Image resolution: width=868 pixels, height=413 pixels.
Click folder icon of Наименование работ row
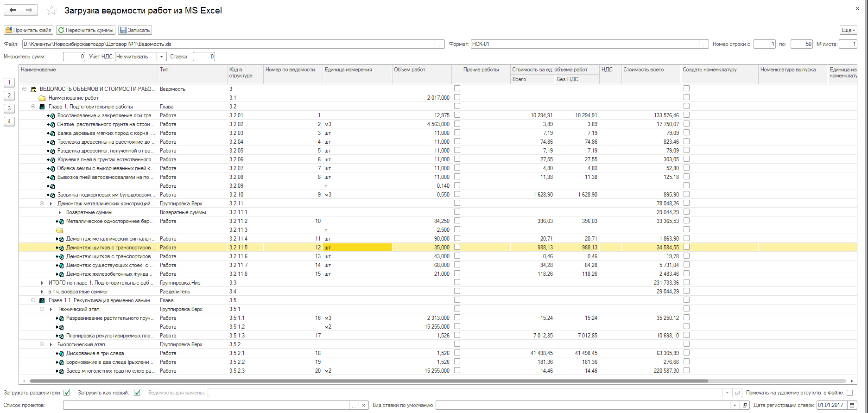tap(42, 98)
